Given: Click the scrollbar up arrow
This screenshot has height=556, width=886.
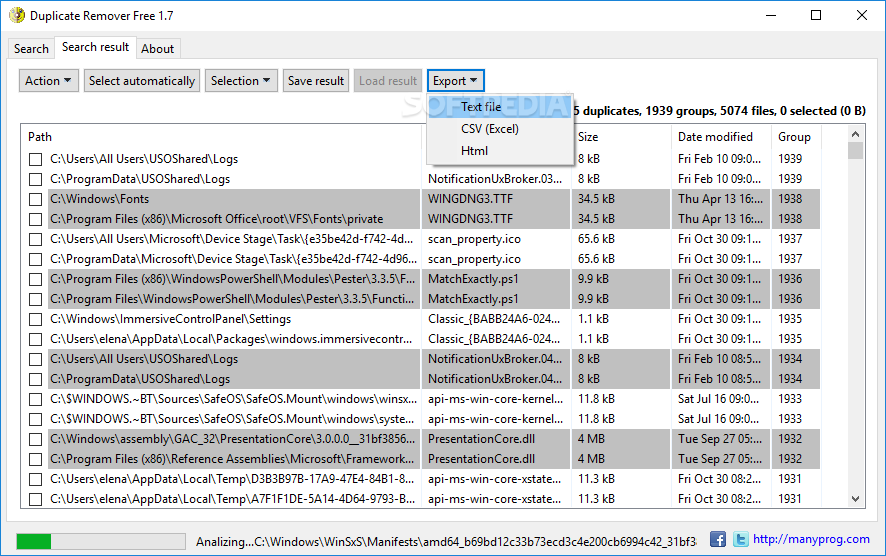Looking at the screenshot, I should click(855, 134).
